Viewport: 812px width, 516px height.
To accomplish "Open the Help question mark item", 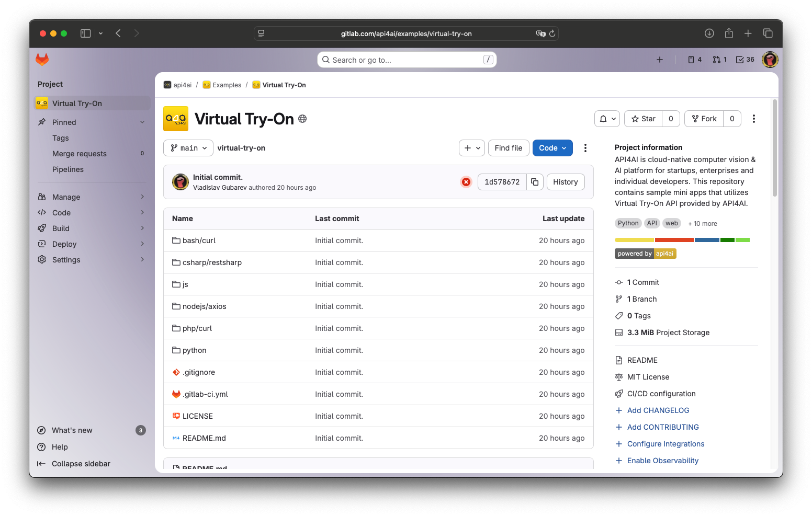I will click(x=41, y=447).
